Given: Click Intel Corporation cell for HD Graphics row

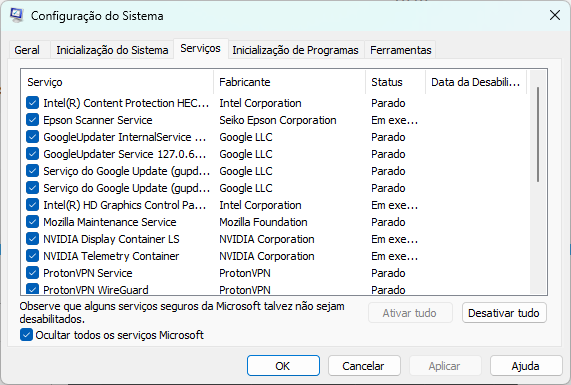Looking at the screenshot, I should (260, 205).
